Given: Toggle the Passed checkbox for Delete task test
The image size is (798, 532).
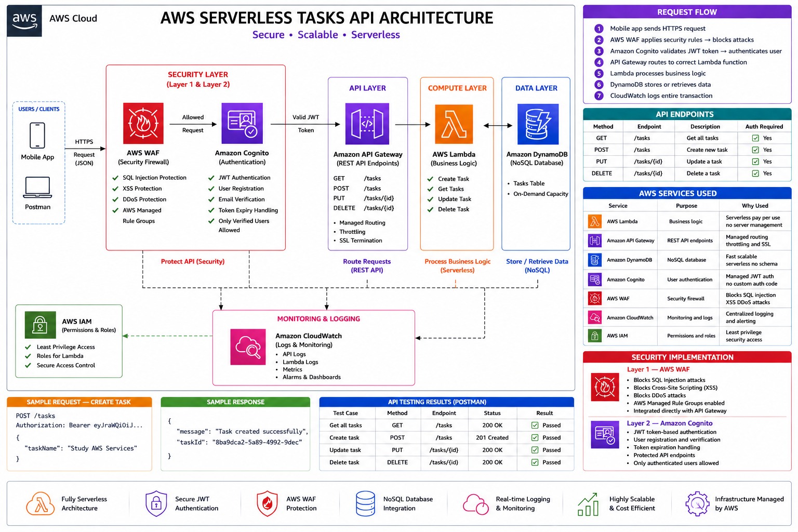Looking at the screenshot, I should (535, 462).
